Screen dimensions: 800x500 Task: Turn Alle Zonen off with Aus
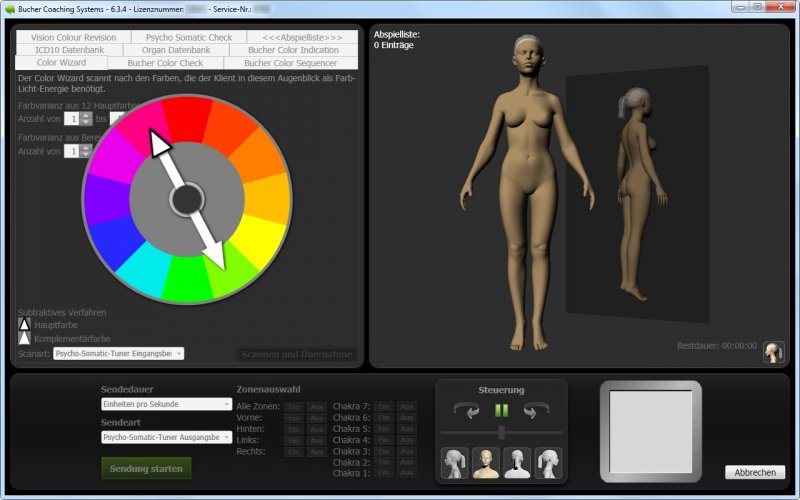coord(316,407)
